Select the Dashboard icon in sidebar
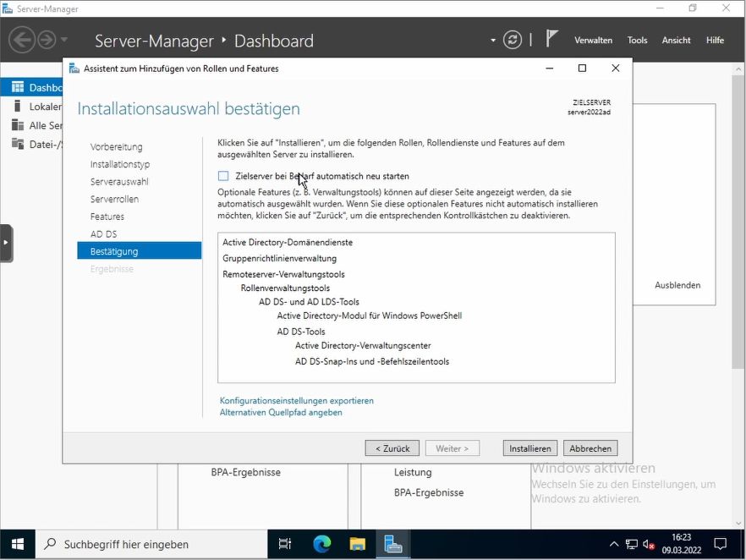746x560 pixels. (x=18, y=87)
